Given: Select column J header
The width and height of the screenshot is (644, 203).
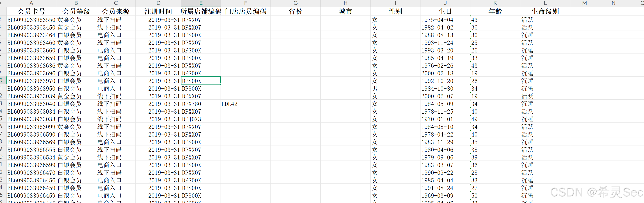Looking at the screenshot, I should pos(445,3).
